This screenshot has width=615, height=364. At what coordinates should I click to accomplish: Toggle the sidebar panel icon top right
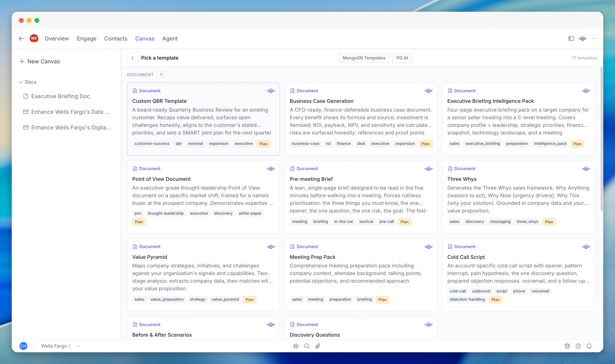tap(570, 39)
